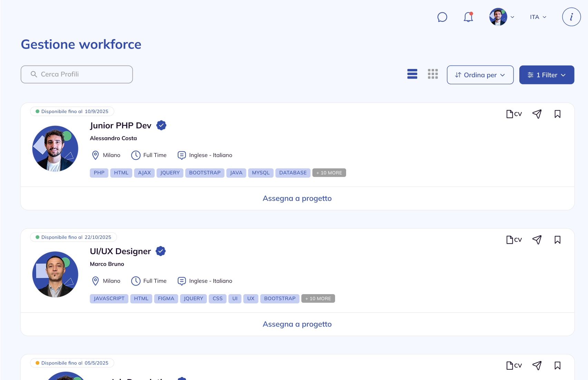The image size is (588, 380).
Task: Click the JAVASCRIPT skill tag
Action: 109,299
